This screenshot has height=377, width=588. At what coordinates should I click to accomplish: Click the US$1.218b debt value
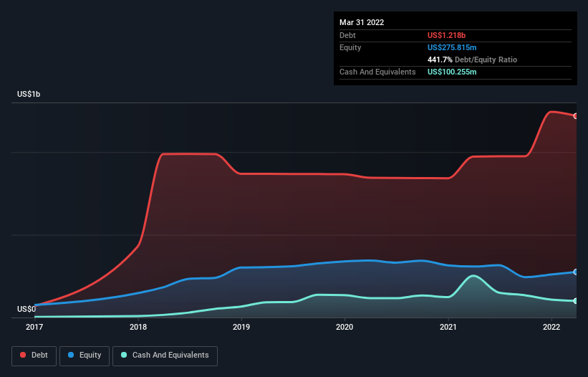pos(446,35)
